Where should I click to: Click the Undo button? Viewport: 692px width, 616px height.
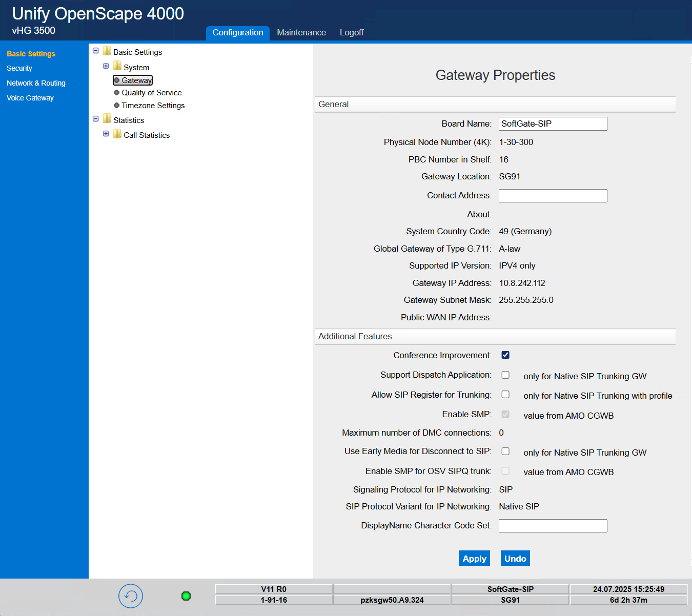(515, 558)
